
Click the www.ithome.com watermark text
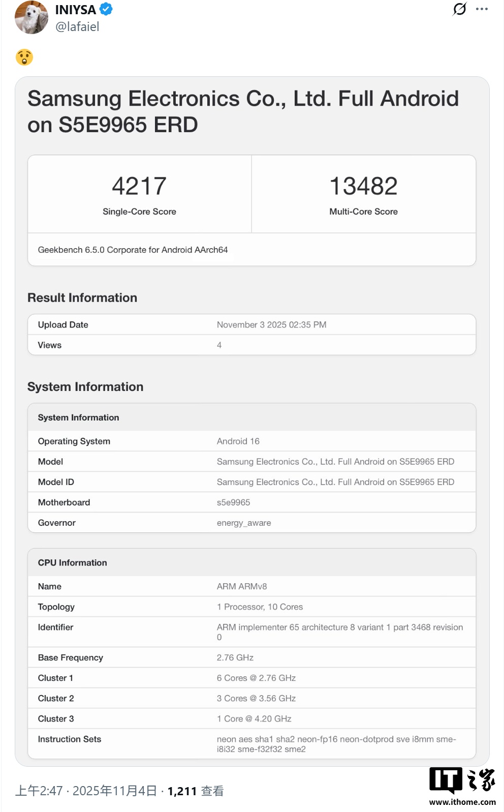pyautogui.click(x=462, y=802)
